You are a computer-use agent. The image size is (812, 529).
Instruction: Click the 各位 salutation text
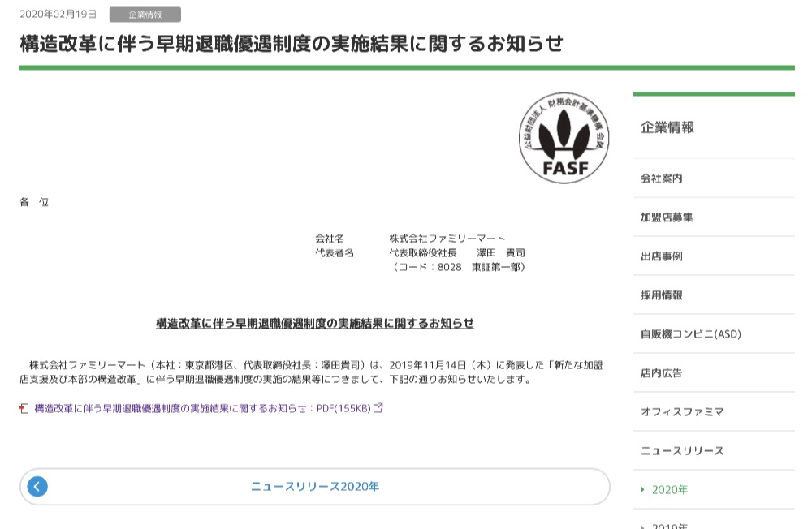click(x=34, y=202)
